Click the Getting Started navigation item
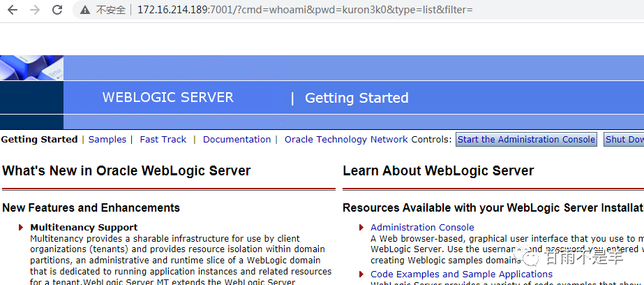 point(39,140)
